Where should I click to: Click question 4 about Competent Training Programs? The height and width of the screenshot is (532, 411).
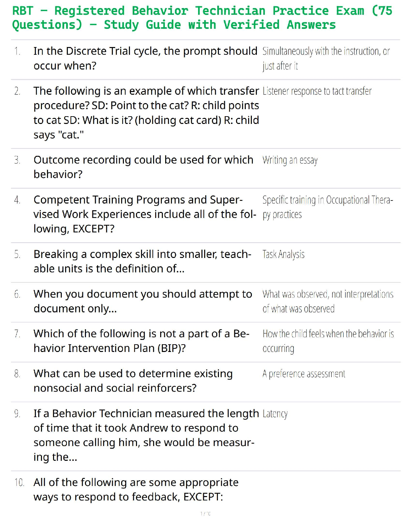pos(144,214)
